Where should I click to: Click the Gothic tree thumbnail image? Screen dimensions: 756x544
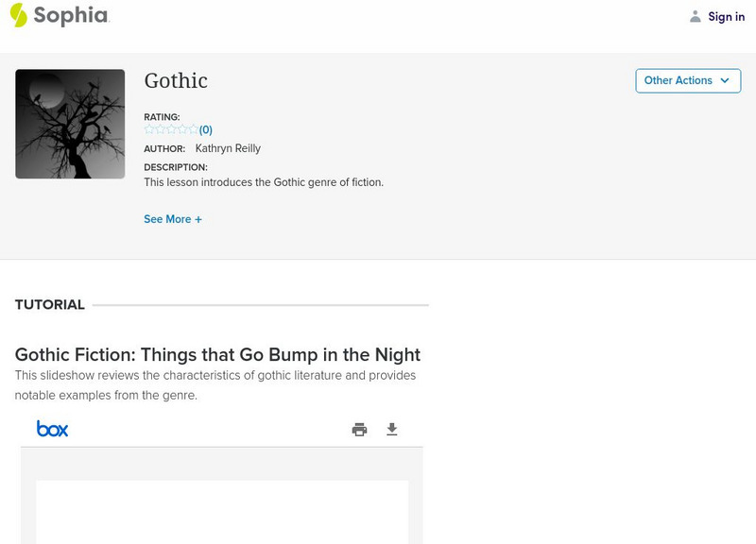point(70,123)
